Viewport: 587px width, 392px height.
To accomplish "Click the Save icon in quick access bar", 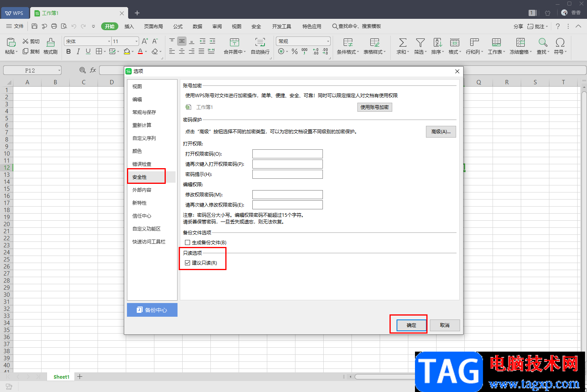I will [34, 26].
